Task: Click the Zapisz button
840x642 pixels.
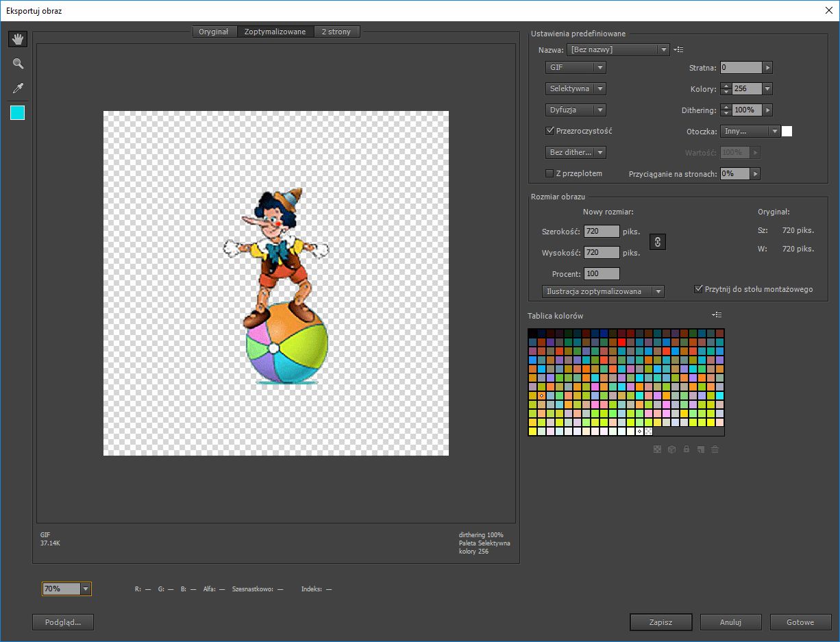Action: pyautogui.click(x=660, y=622)
